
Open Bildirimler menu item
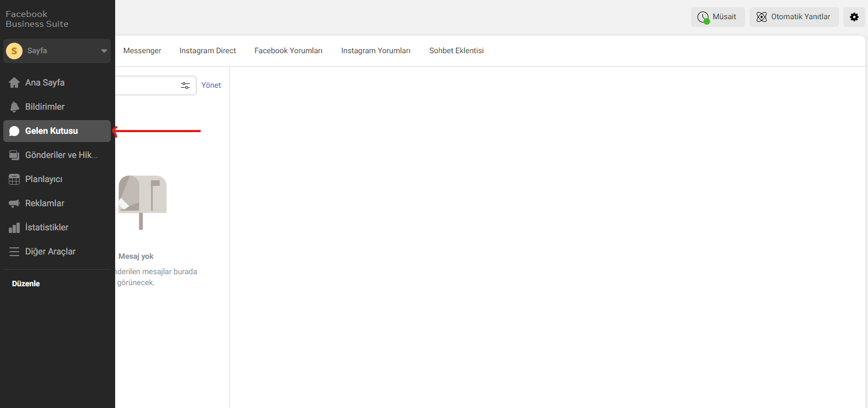(57, 107)
